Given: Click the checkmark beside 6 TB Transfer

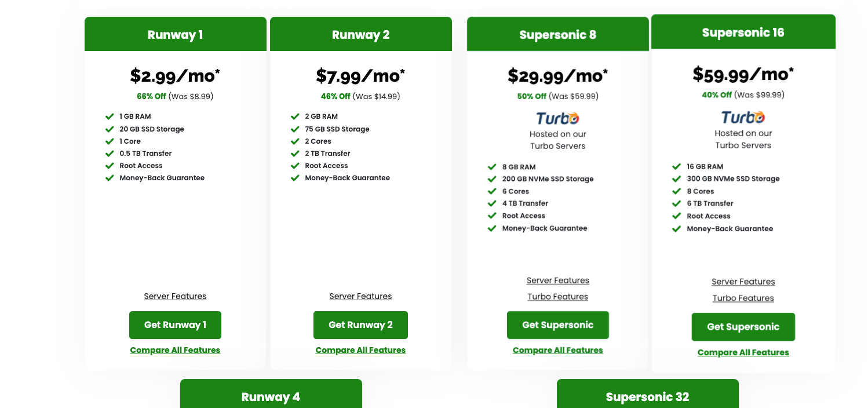Looking at the screenshot, I should (676, 203).
